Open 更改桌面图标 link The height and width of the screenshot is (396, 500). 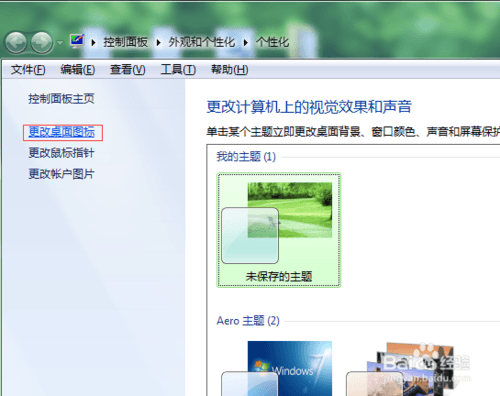point(62,132)
